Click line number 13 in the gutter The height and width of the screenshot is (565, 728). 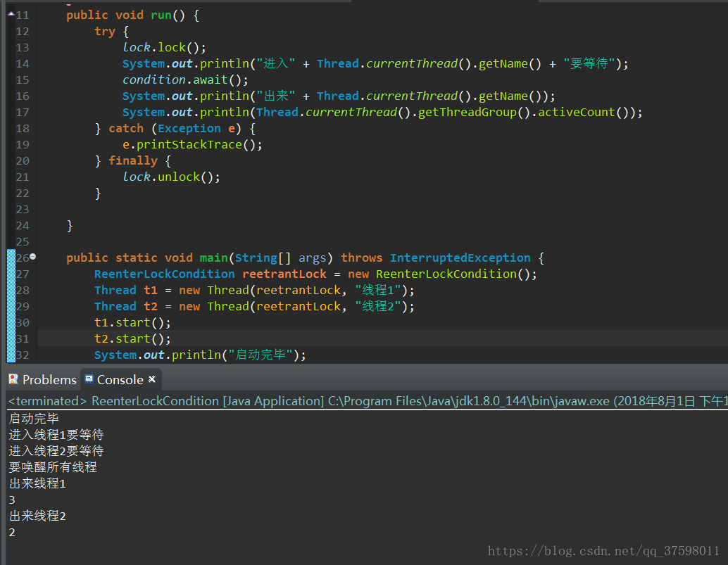pyautogui.click(x=23, y=48)
